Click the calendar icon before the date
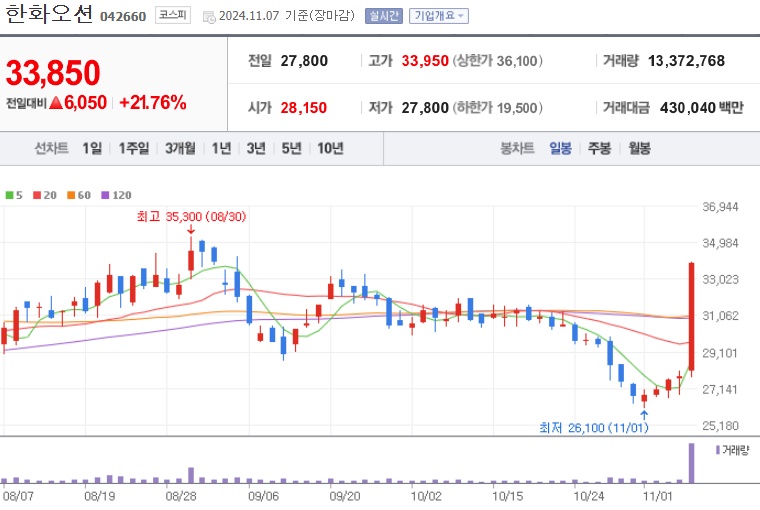The height and width of the screenshot is (510, 760). click(209, 17)
